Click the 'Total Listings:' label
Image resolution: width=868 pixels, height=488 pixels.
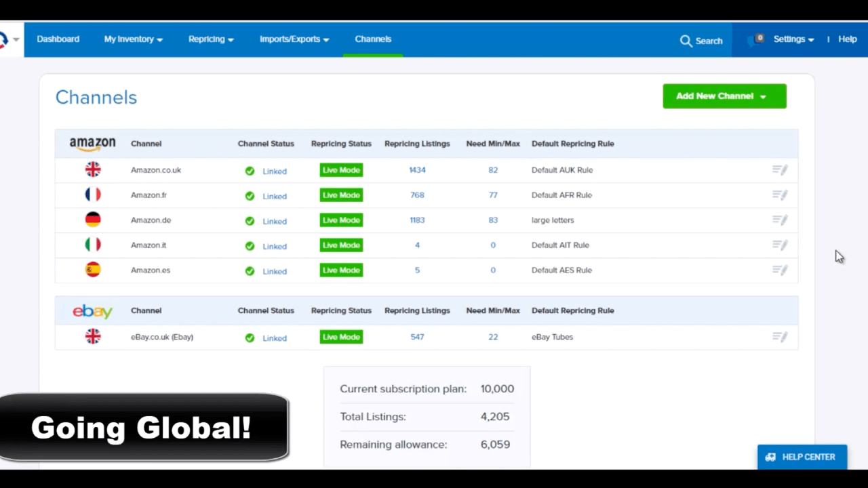373,417
